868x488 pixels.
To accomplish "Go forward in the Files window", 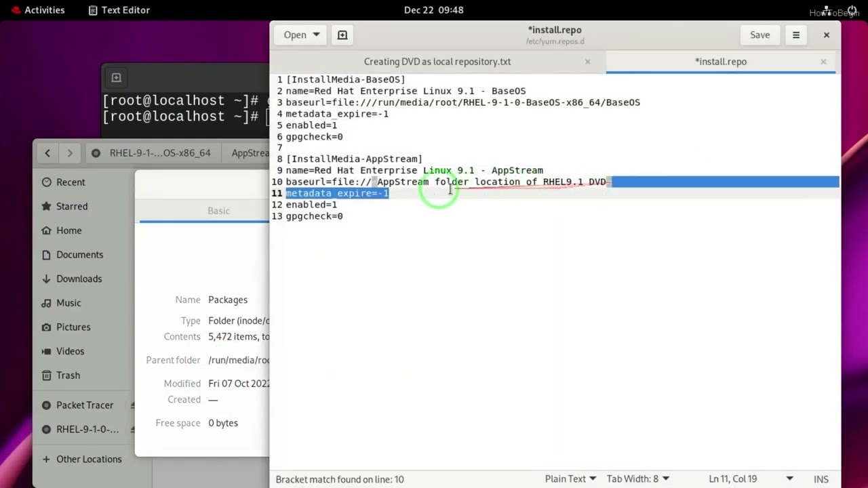I will 69,153.
